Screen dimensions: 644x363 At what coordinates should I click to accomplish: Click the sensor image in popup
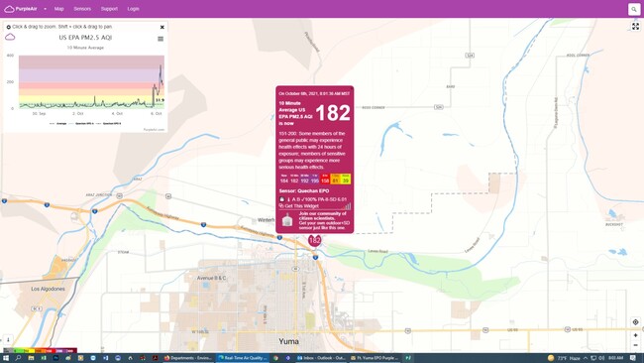(287, 220)
